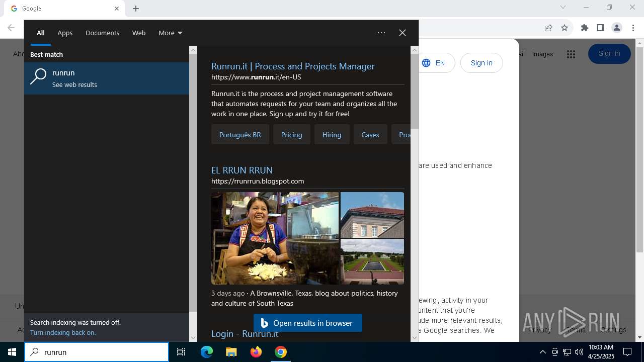Open notification center icon
Screen dimensions: 644x362
point(628,352)
